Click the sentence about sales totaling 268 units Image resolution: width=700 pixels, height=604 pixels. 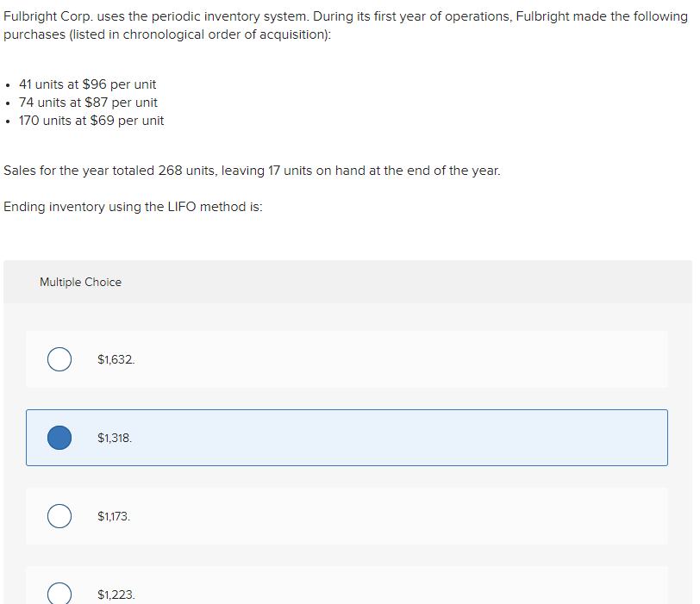[x=250, y=171]
